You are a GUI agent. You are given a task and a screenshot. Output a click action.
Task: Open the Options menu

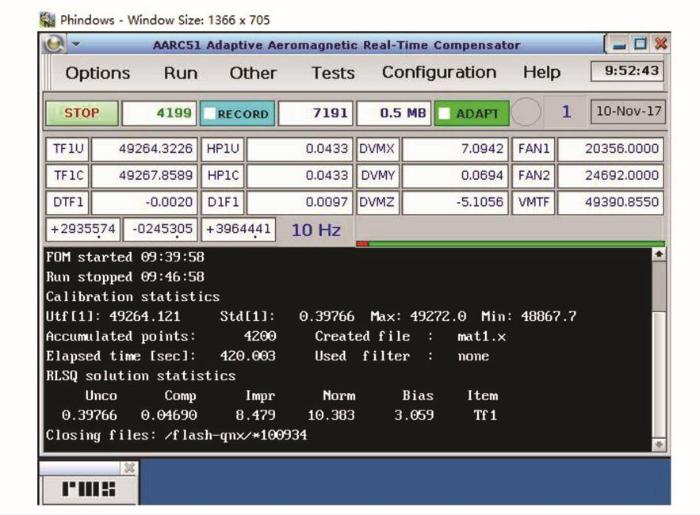tap(98, 73)
